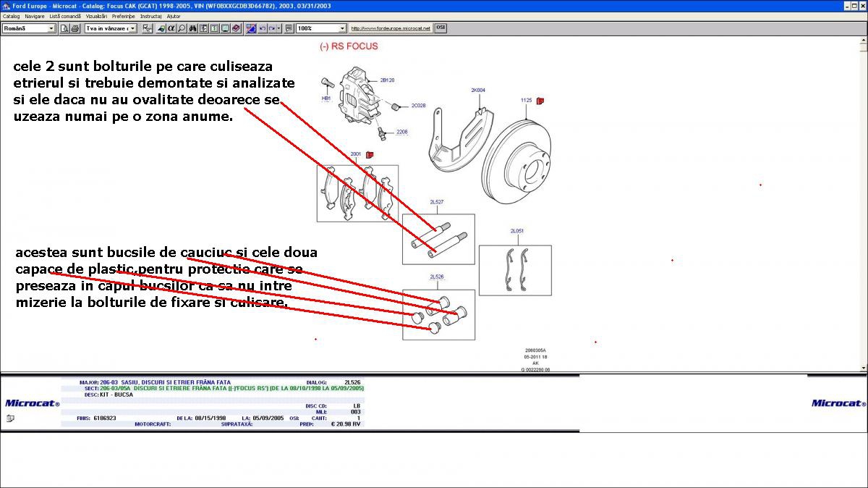Viewport: 868px width, 488px height.
Task: Select part callout 2L526 in diagram
Action: point(437,277)
